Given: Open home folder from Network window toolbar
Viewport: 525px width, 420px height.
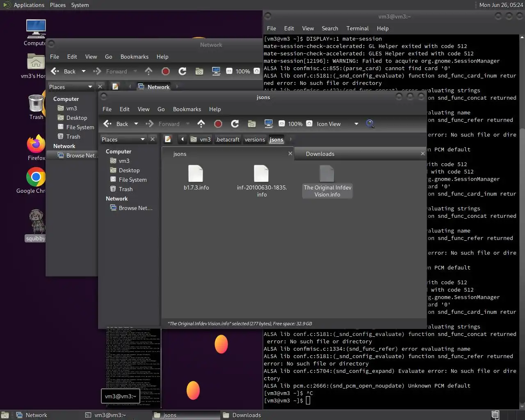Looking at the screenshot, I should (x=199, y=71).
